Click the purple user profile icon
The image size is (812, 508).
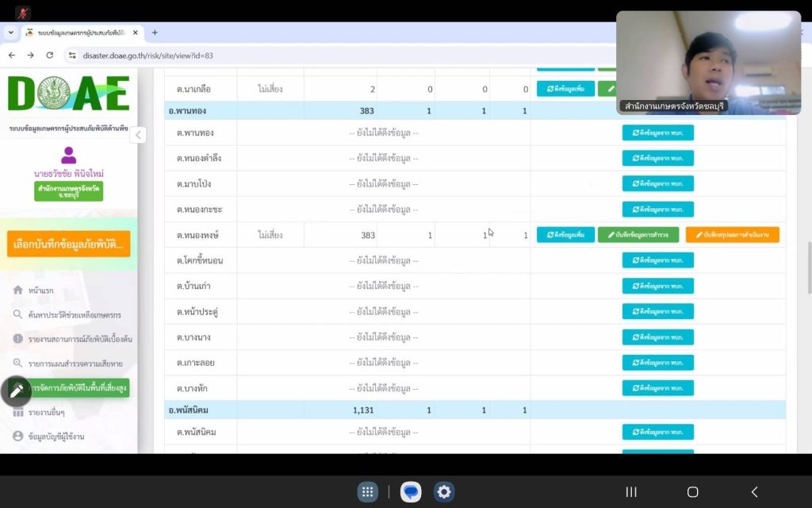point(69,156)
